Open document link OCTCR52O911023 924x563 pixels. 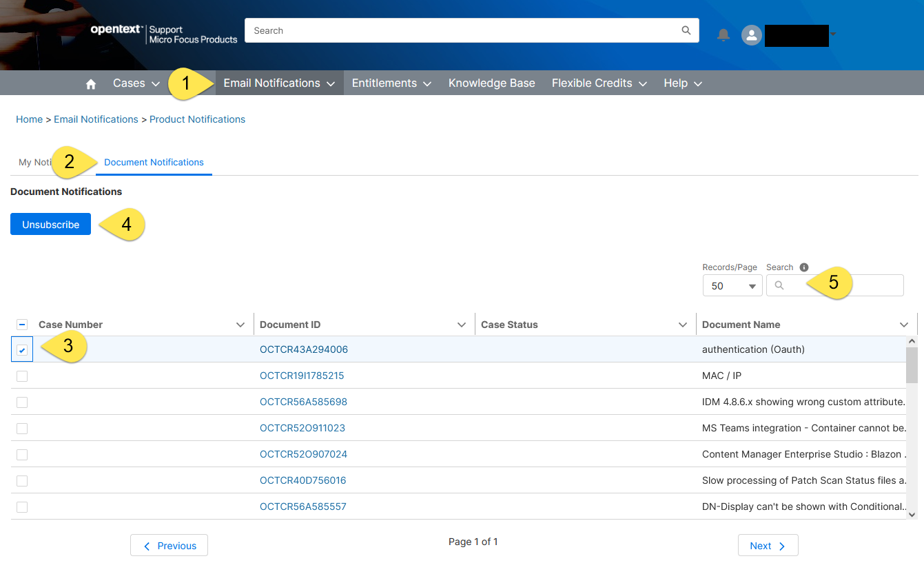tap(302, 428)
